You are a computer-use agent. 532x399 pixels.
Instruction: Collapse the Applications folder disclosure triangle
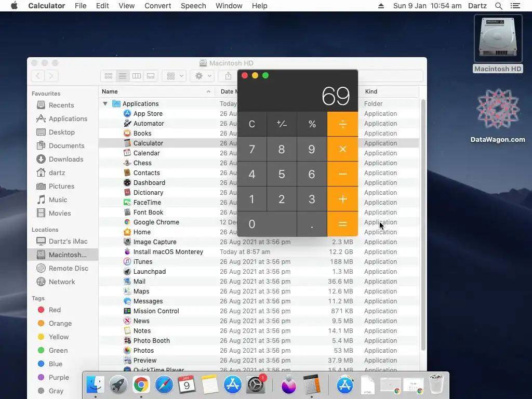[x=105, y=103]
